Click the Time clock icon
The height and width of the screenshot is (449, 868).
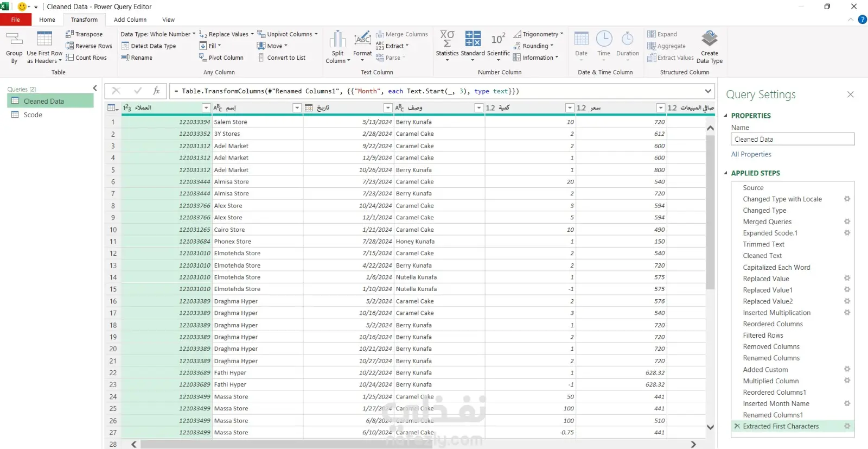click(604, 39)
